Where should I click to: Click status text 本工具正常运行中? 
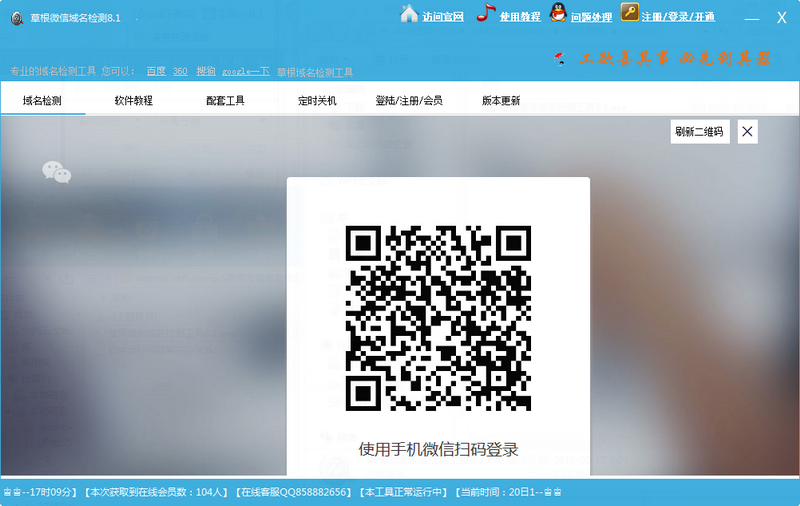coord(404,492)
